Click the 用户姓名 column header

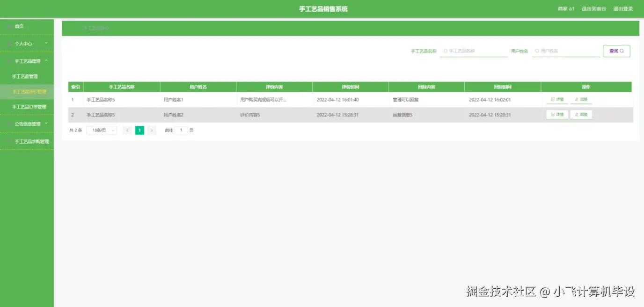coord(198,87)
